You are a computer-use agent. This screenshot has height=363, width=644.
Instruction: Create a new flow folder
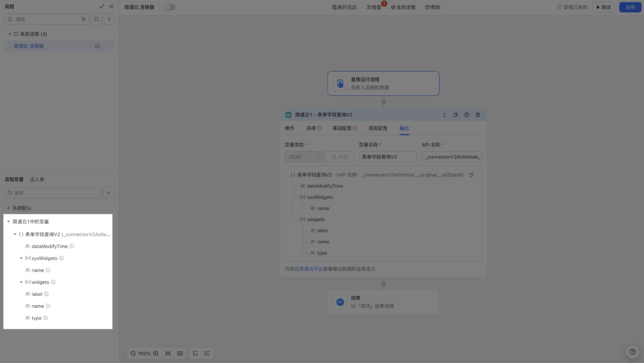tap(96, 19)
